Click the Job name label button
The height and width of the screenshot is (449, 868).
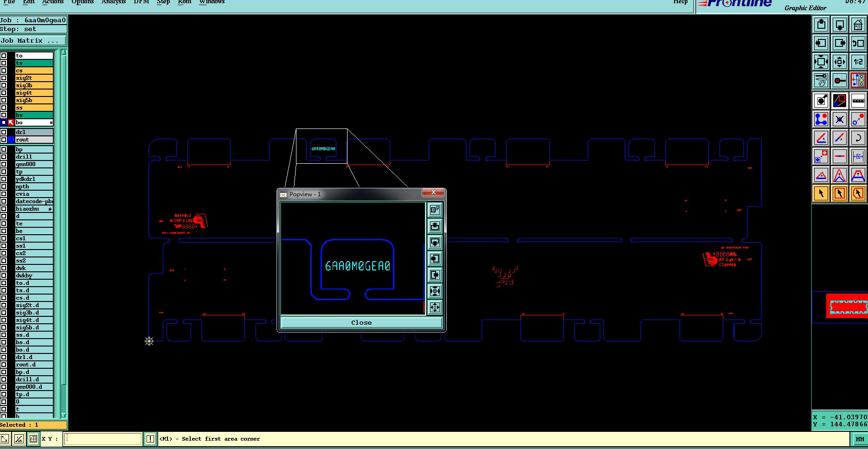point(33,20)
